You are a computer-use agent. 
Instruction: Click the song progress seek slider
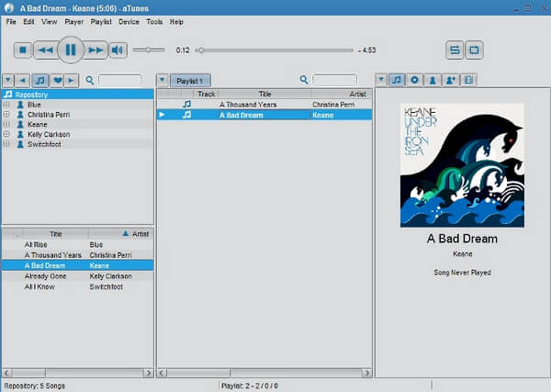click(274, 50)
